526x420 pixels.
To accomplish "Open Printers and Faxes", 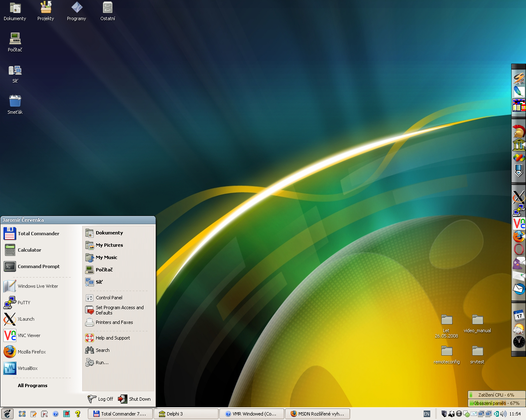I will [x=118, y=322].
